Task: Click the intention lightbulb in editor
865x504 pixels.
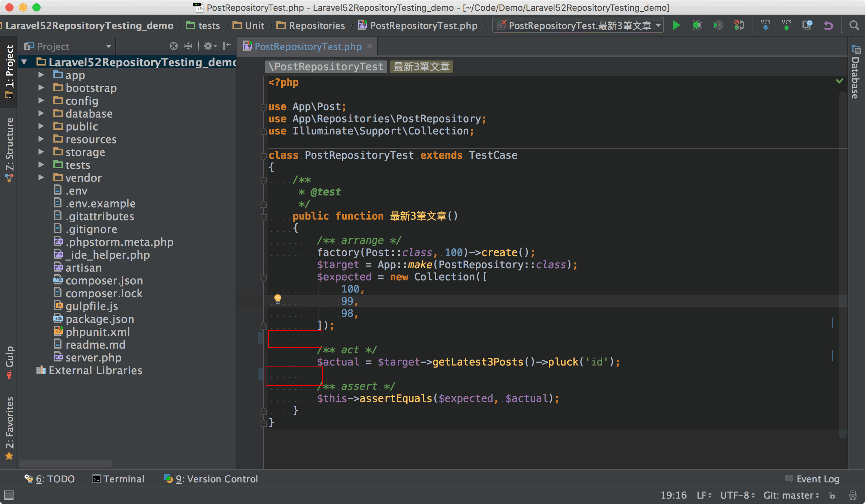Action: click(278, 299)
